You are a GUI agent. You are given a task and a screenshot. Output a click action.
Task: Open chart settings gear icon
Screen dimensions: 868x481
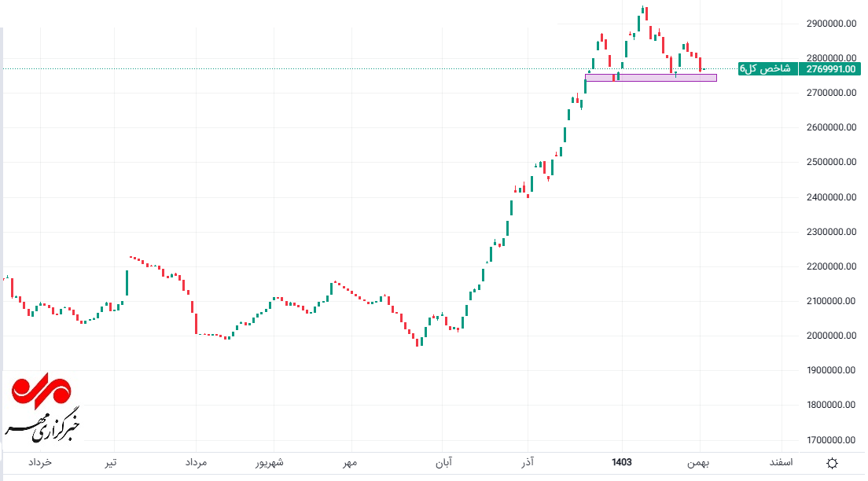[x=833, y=463]
